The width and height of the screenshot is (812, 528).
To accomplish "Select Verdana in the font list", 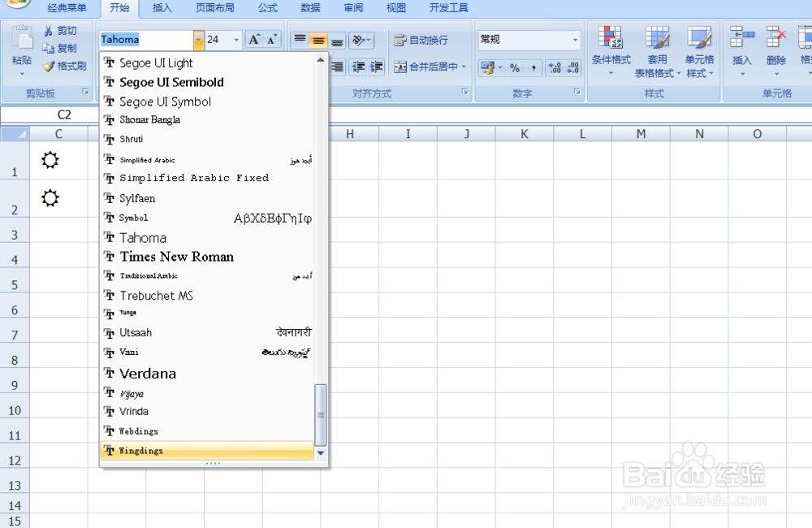I will pyautogui.click(x=207, y=373).
